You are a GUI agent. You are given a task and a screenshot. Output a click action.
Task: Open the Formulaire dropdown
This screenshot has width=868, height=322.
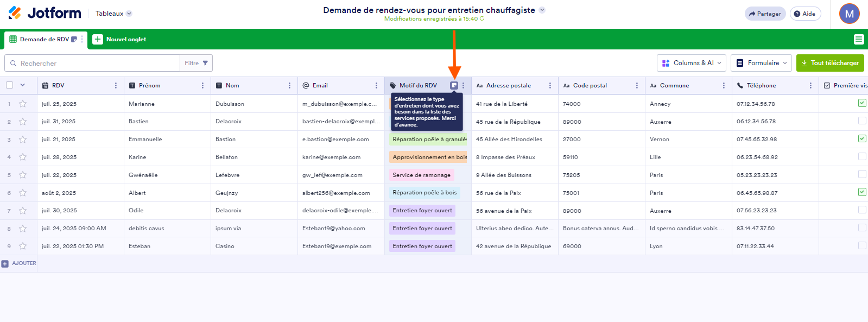click(761, 63)
